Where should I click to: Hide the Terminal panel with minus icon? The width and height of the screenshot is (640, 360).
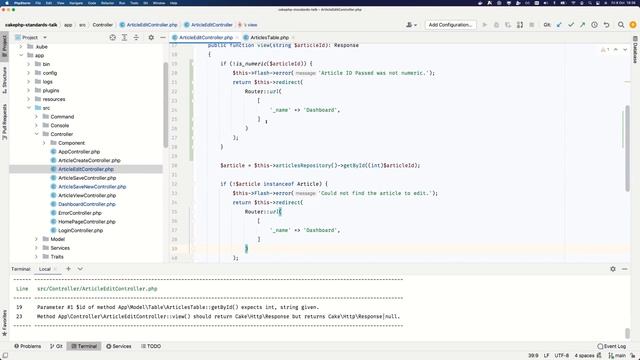(624, 269)
